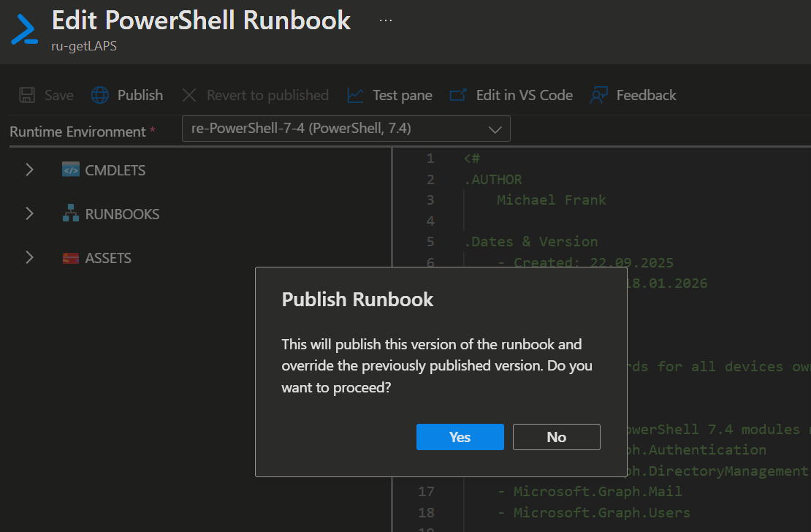The height and width of the screenshot is (532, 811).
Task: Click the PowerShell runbook logo icon
Action: click(x=24, y=28)
